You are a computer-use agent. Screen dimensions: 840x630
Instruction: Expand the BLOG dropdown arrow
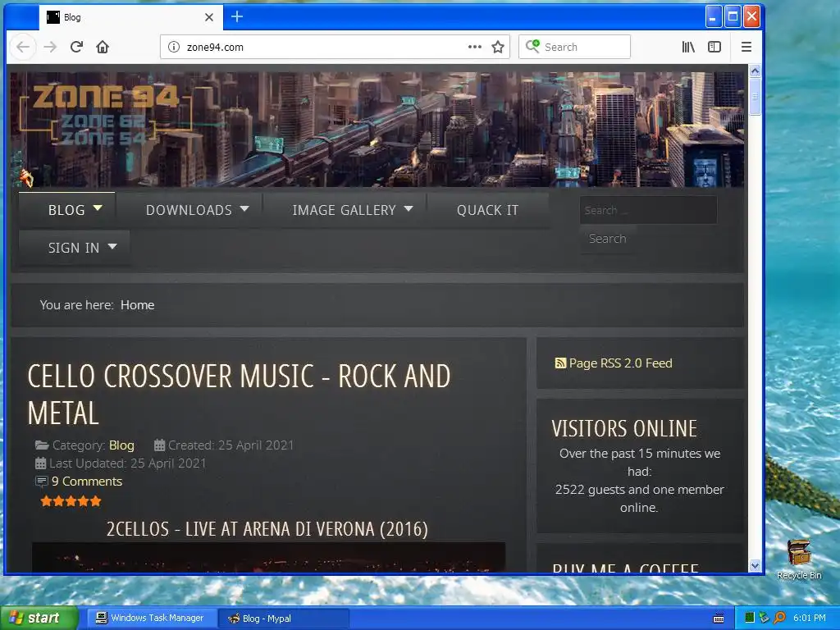click(x=98, y=208)
